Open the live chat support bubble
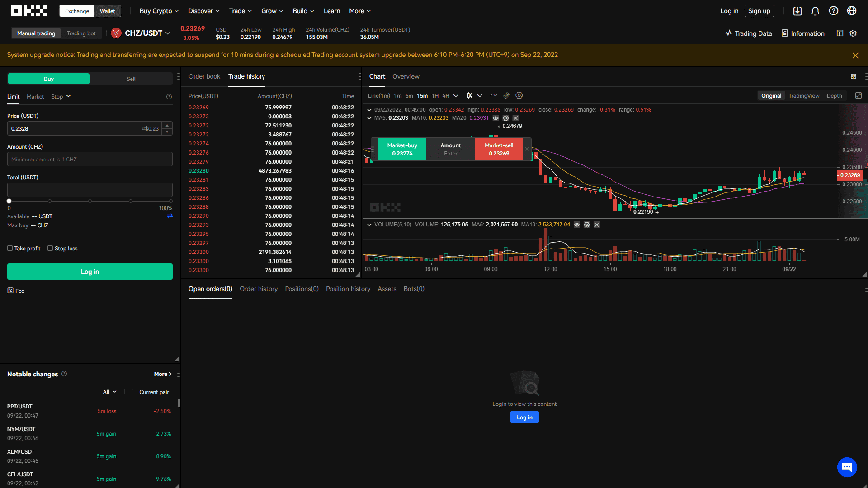This screenshot has height=488, width=868. pos(847,467)
